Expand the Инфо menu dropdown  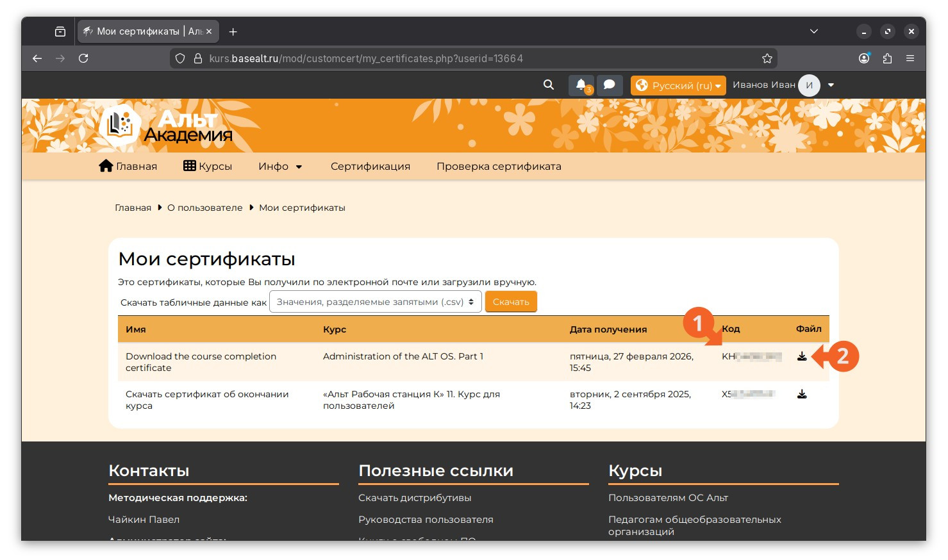point(280,167)
